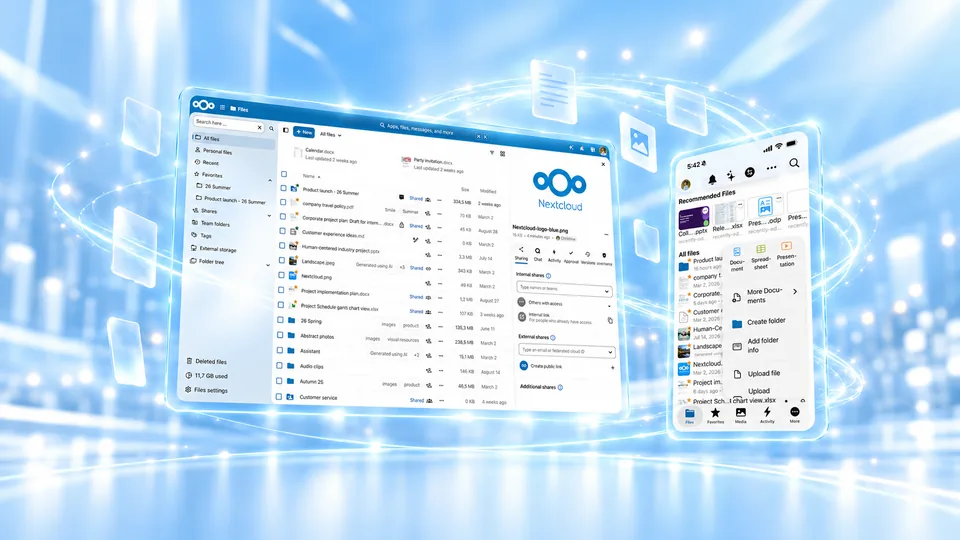Tap the phone profile avatar

(686, 184)
